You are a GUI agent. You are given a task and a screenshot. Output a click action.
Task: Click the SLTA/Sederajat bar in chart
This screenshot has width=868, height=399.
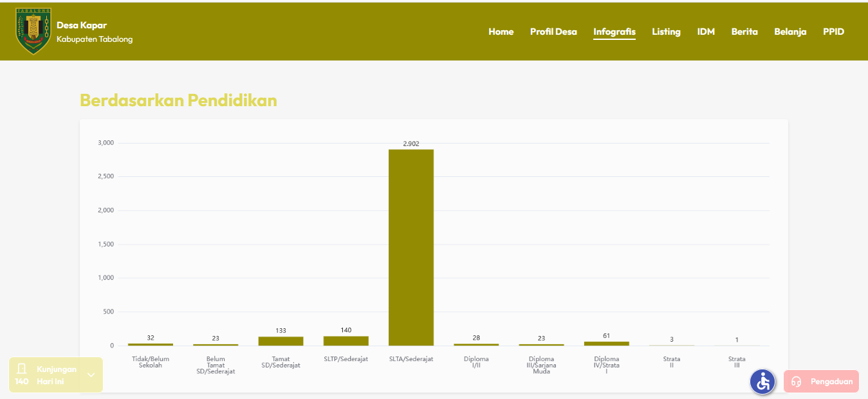pos(411,248)
